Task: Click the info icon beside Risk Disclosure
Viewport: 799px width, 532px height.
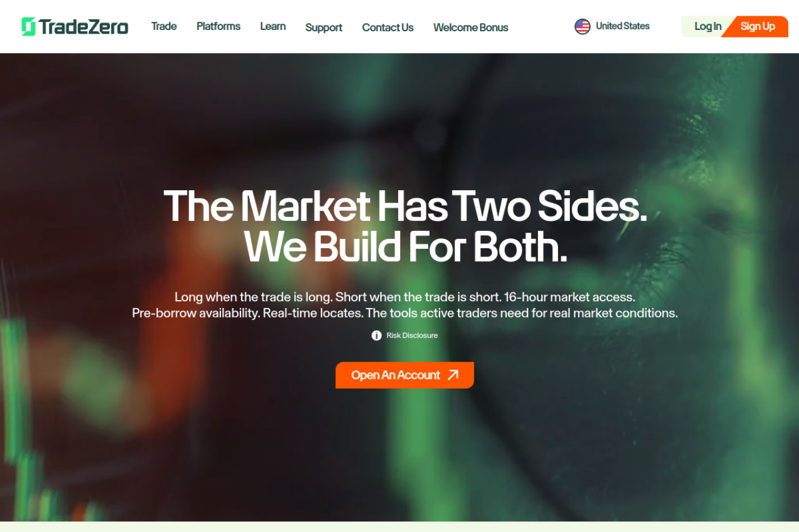Action: (376, 336)
